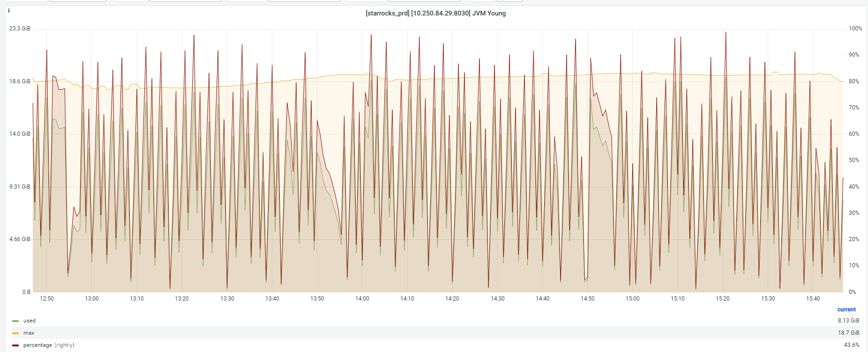Click the 8.13 GiB current value
868x352 pixels.
pos(848,321)
